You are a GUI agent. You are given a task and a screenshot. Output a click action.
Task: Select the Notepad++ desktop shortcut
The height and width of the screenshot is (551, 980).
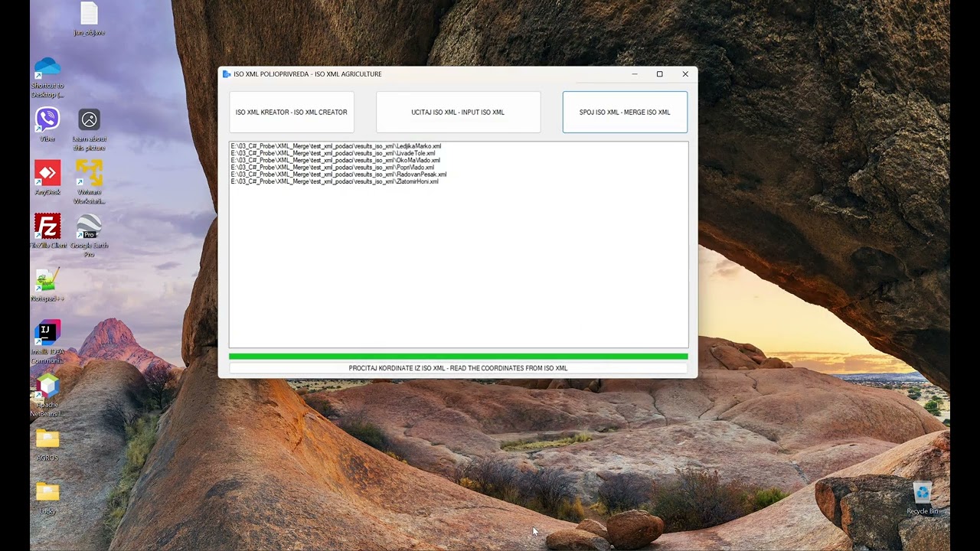47,285
